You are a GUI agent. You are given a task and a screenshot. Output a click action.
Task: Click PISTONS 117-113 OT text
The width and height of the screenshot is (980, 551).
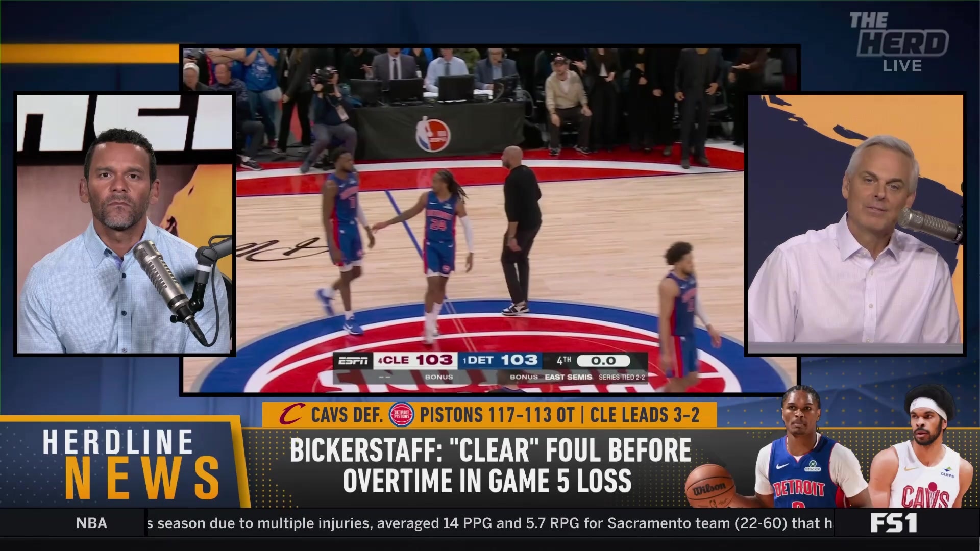497,415
